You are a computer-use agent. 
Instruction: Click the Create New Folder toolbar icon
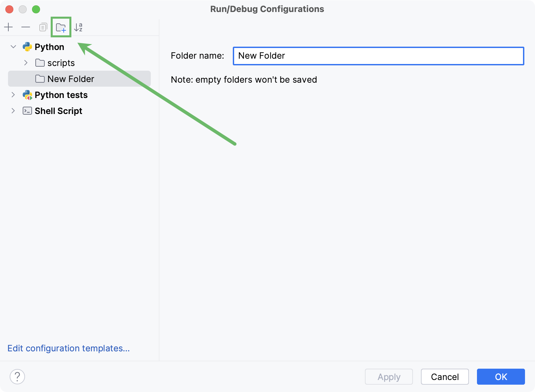click(61, 27)
